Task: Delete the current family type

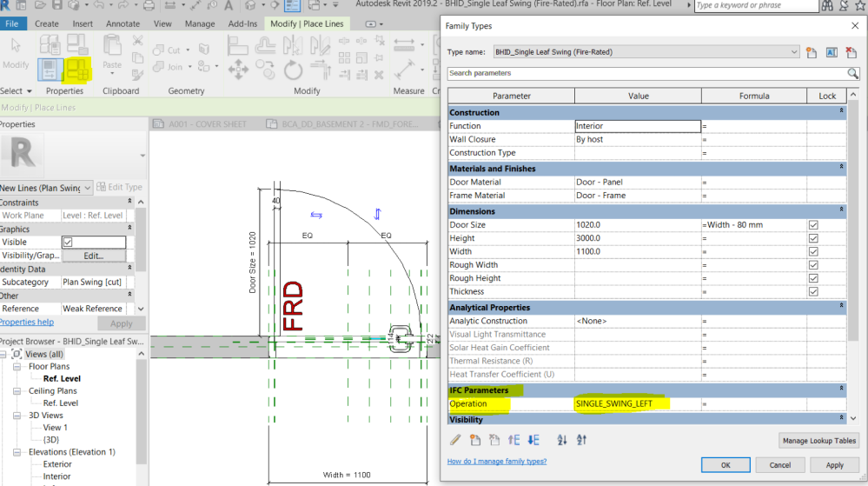Action: coord(850,52)
